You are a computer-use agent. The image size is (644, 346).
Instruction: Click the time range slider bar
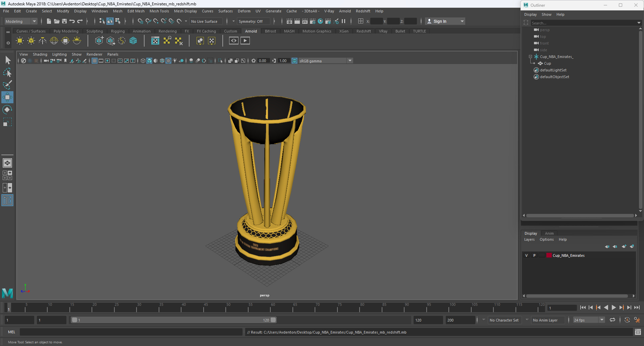click(x=174, y=320)
